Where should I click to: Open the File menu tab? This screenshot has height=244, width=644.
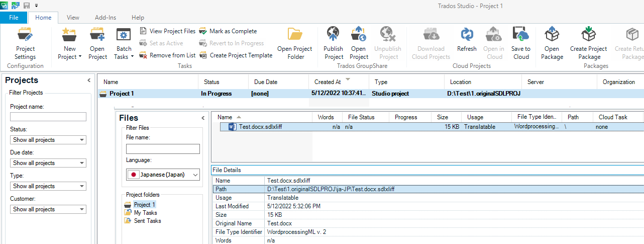click(x=14, y=18)
